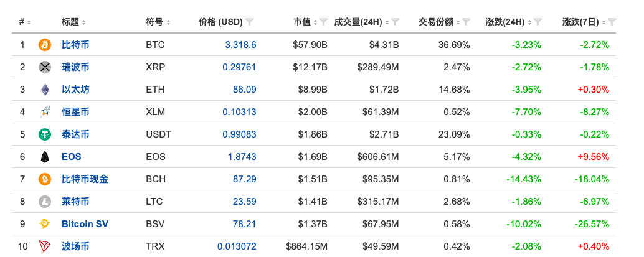
Task: Sort by 成交量(24H) column header
Action: coord(360,22)
